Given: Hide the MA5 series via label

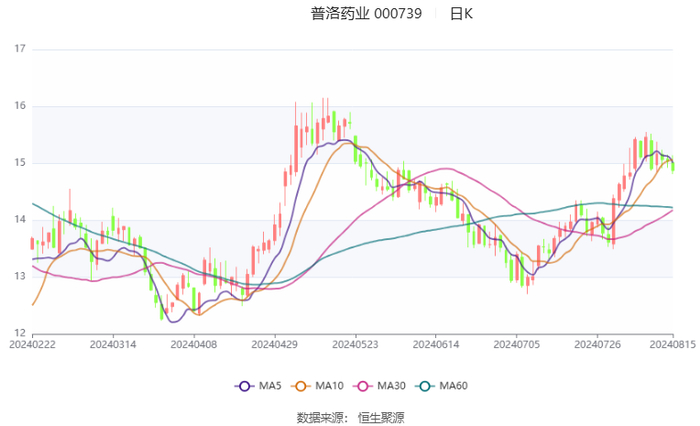Looking at the screenshot, I should click(x=270, y=386).
